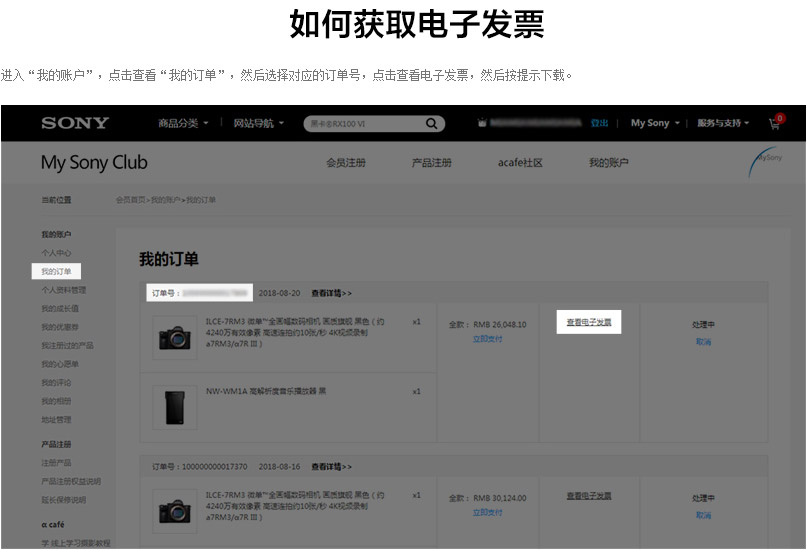The height and width of the screenshot is (550, 807).
Task: Click order number 100000000017370
Action: click(x=215, y=467)
